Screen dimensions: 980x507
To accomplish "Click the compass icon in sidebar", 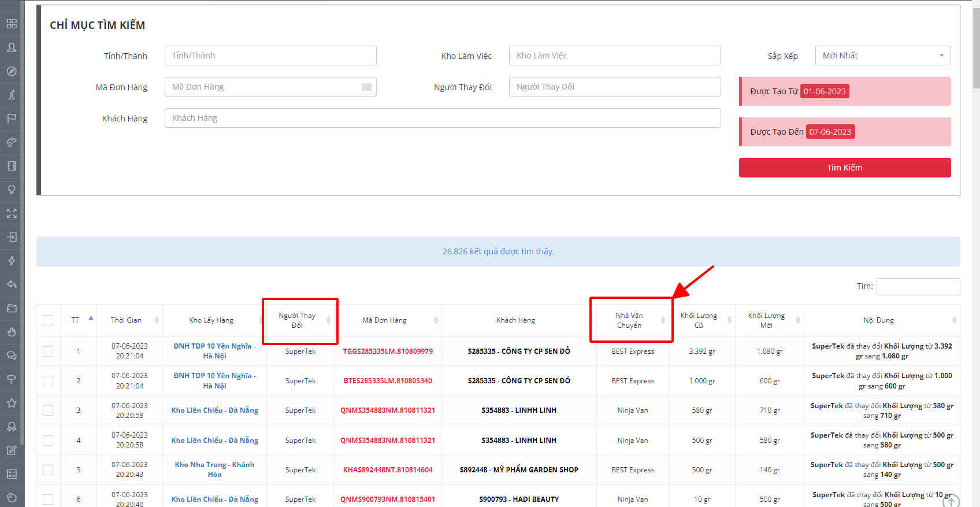I will (12, 71).
